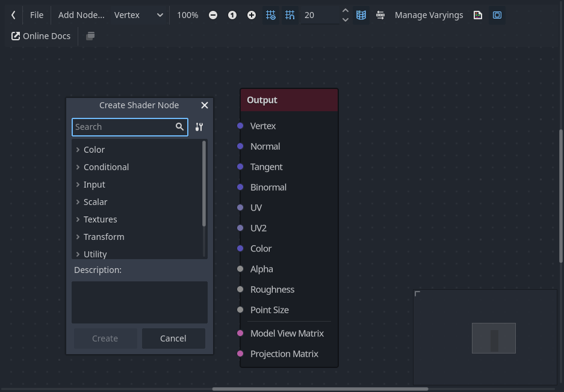Click the shader node Search field
Viewport: 564px width, 392px height.
tap(123, 127)
